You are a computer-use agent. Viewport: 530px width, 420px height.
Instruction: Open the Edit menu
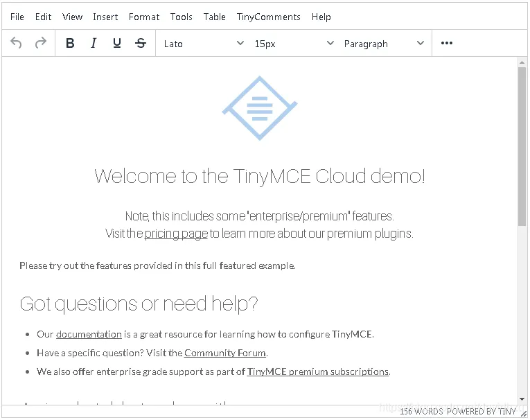43,17
